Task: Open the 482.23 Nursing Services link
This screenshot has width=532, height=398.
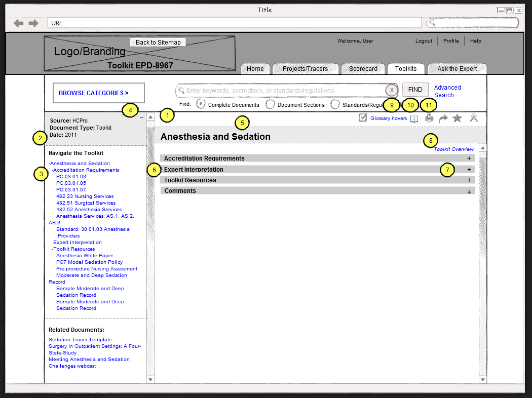Action: (85, 196)
